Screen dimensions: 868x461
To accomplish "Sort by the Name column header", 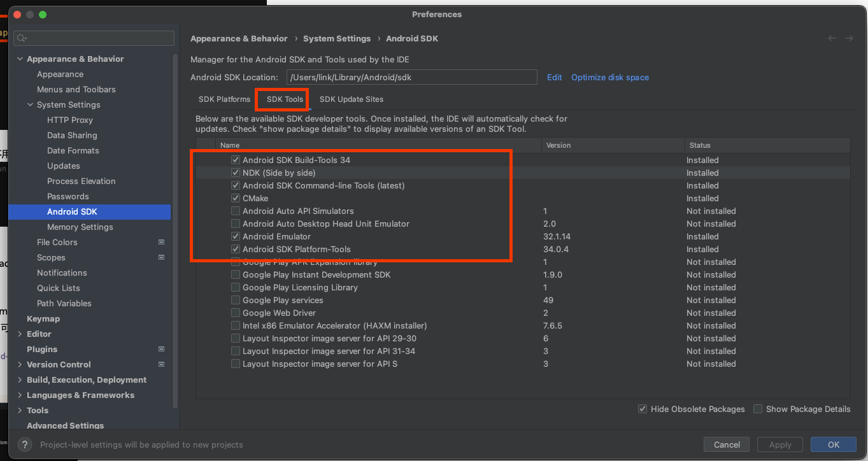I will click(x=379, y=145).
